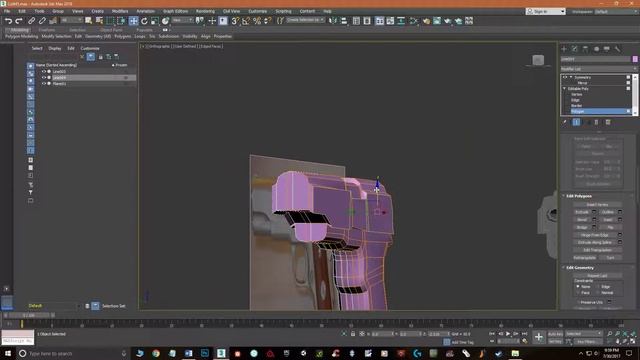Activate the Select and Rotate tool
The height and width of the screenshot is (360, 640).
coord(144,21)
